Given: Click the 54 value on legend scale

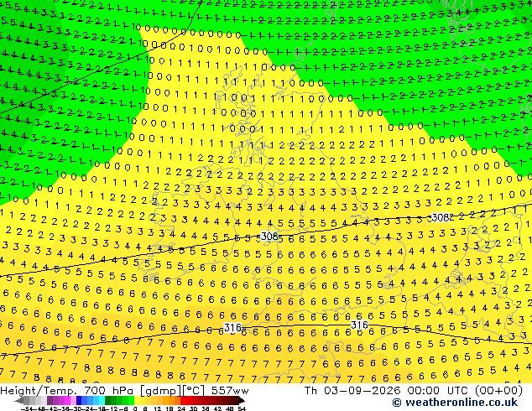Looking at the screenshot, I should click(x=241, y=409).
